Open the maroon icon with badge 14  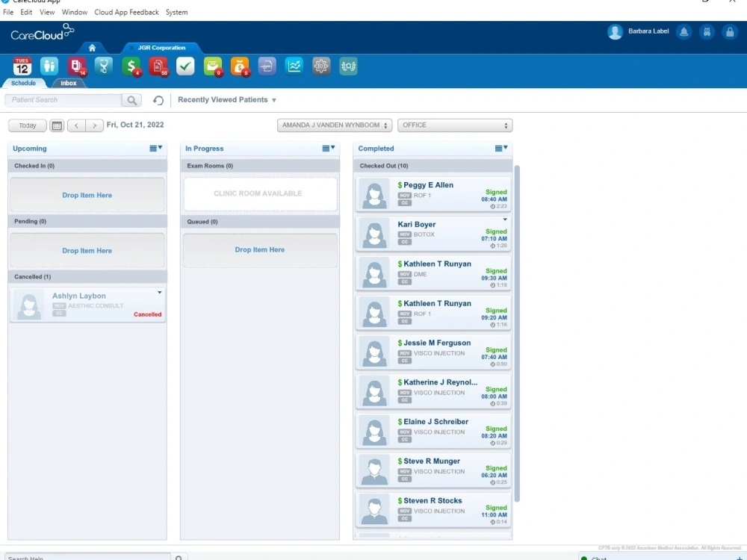point(77,66)
